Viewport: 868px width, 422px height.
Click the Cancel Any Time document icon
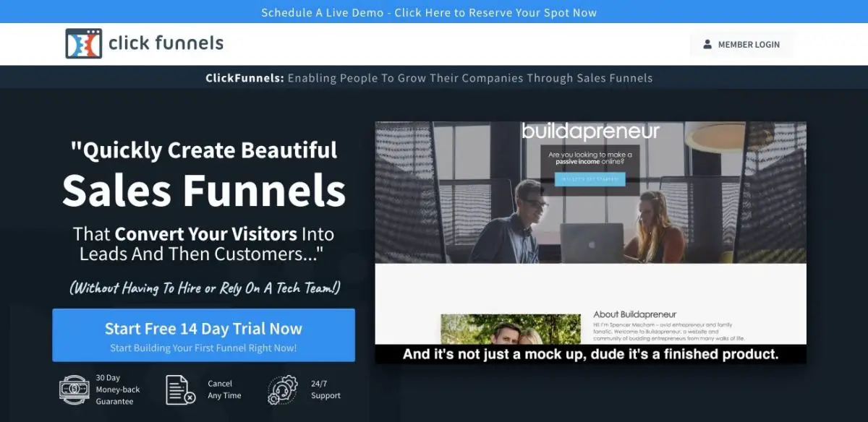pyautogui.click(x=181, y=389)
